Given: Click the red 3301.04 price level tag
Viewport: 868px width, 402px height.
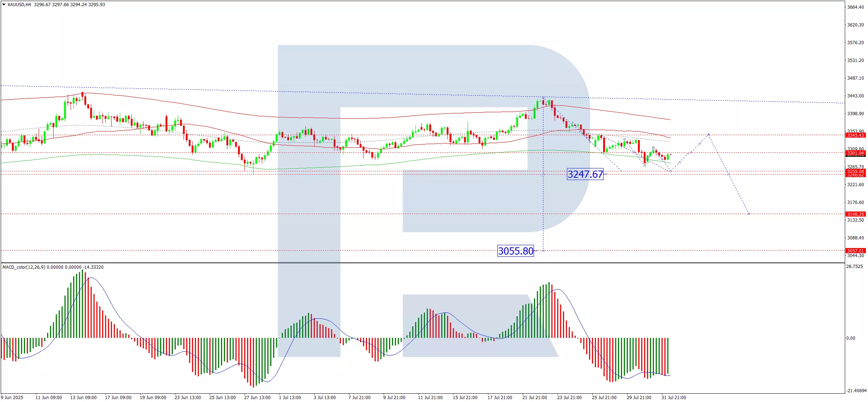Looking at the screenshot, I should click(x=855, y=153).
